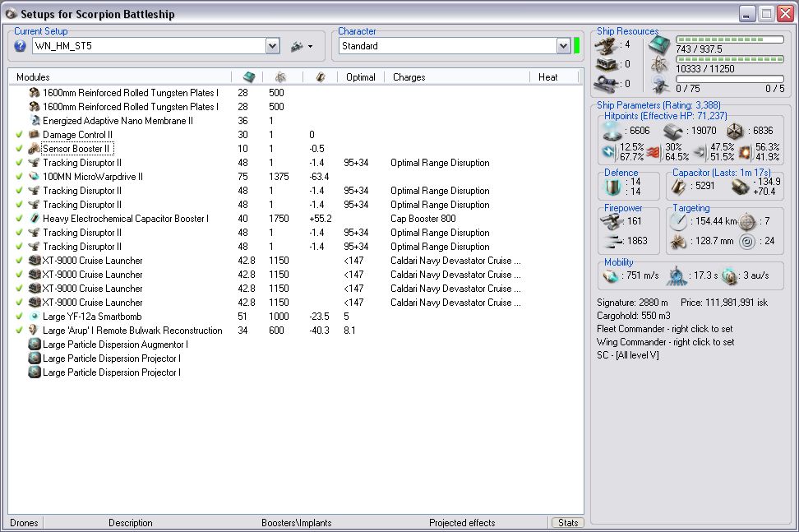Sort by the Optimal column header

(x=361, y=77)
